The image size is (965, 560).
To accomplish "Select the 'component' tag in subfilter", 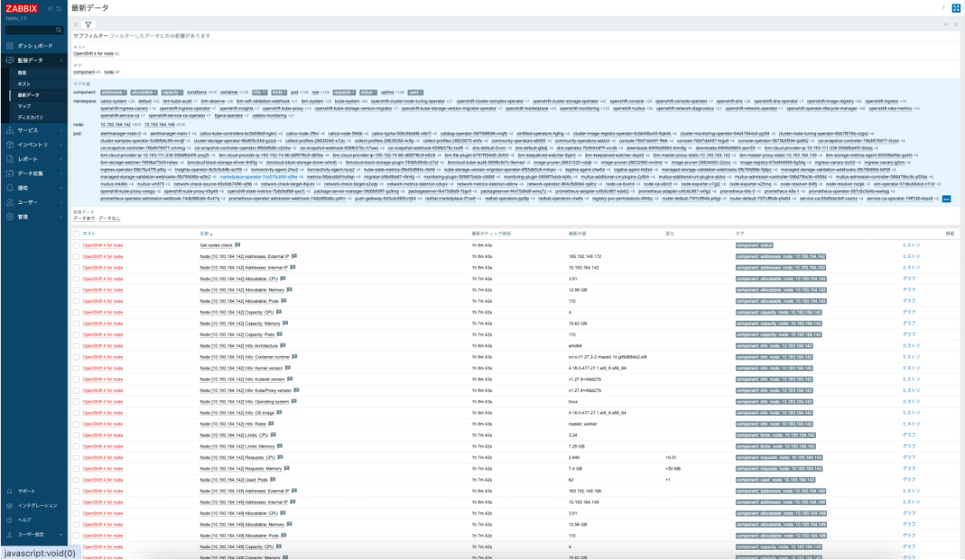I will (x=84, y=71).
